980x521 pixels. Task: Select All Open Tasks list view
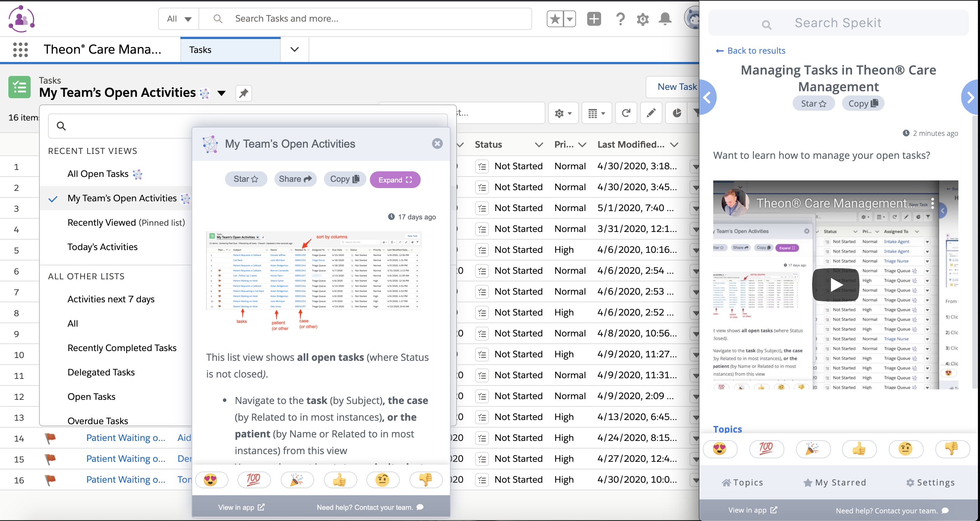pos(98,174)
